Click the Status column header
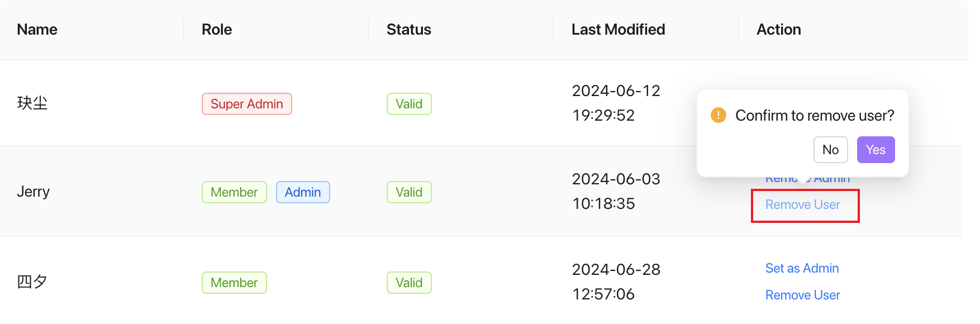Image resolution: width=980 pixels, height=324 pixels. [408, 30]
